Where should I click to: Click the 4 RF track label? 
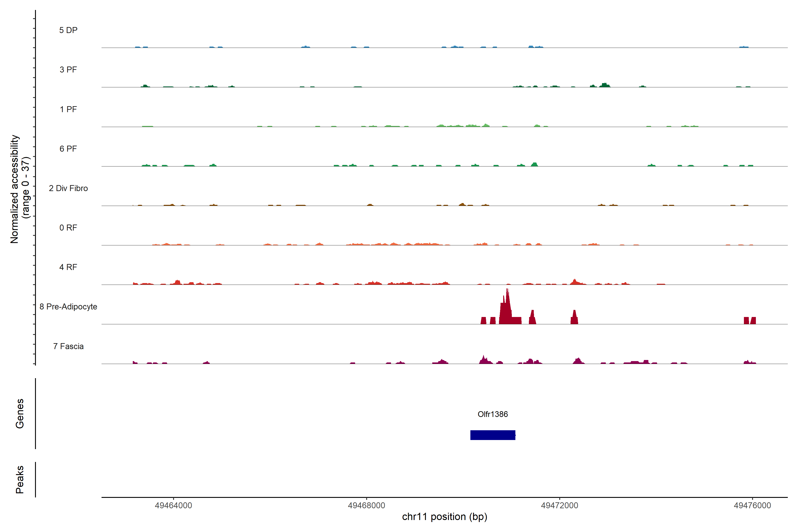pyautogui.click(x=68, y=267)
